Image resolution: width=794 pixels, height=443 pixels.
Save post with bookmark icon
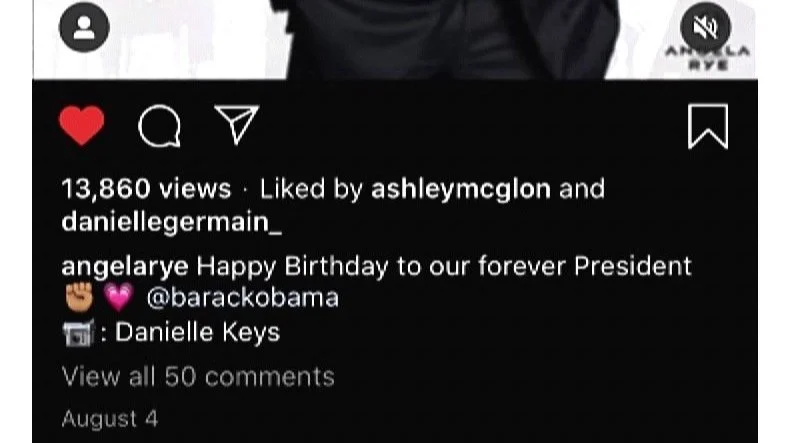[708, 127]
